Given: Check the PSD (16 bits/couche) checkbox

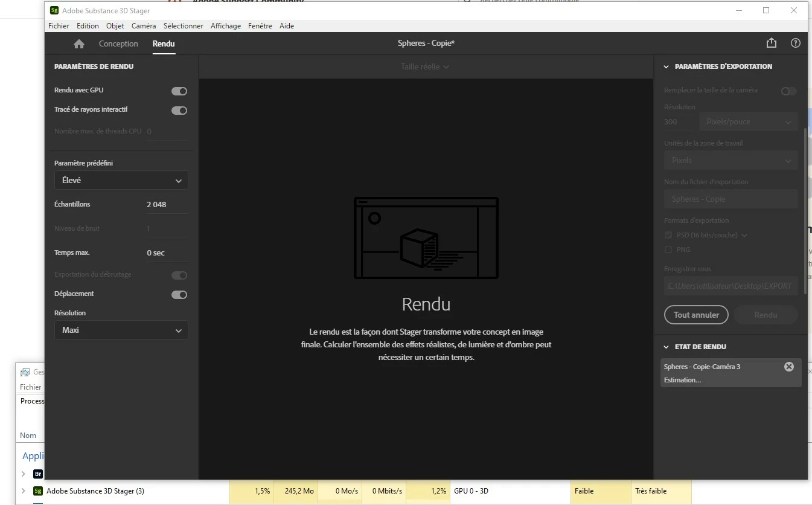Looking at the screenshot, I should pos(668,235).
